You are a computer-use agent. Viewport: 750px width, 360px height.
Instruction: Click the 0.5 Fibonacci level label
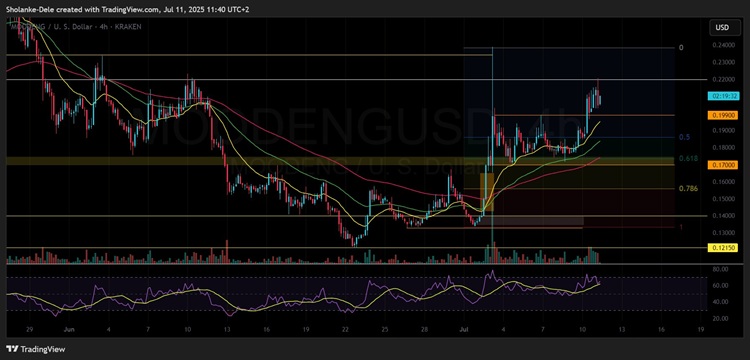[x=684, y=137]
